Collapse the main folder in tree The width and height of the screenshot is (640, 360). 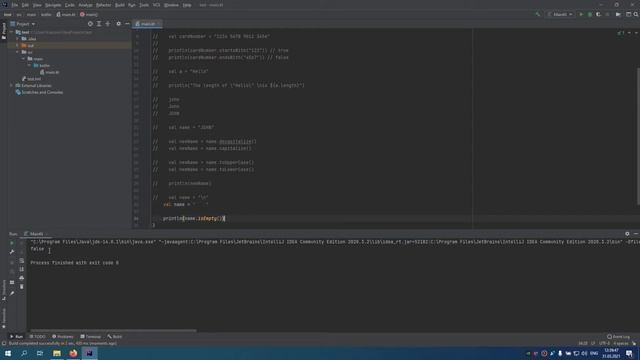[23, 59]
